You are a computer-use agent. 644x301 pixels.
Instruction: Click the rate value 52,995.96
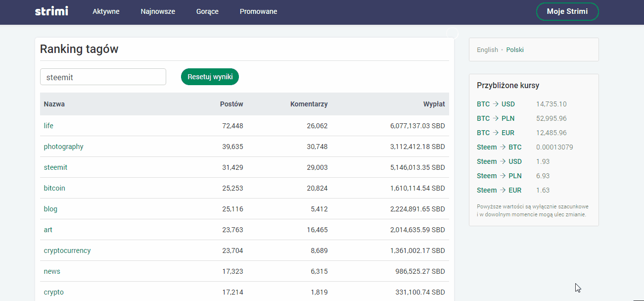pos(552,118)
